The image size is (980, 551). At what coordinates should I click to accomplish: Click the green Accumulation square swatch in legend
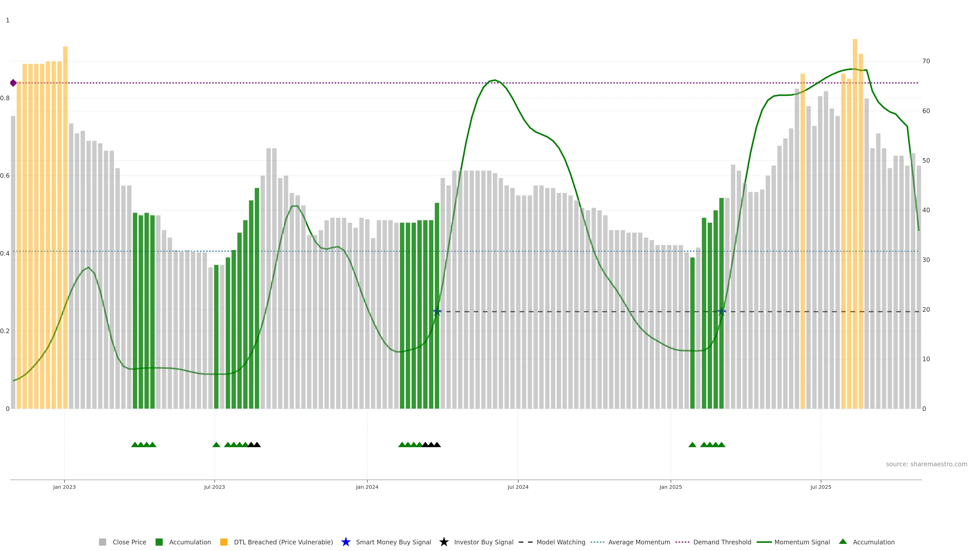[159, 542]
